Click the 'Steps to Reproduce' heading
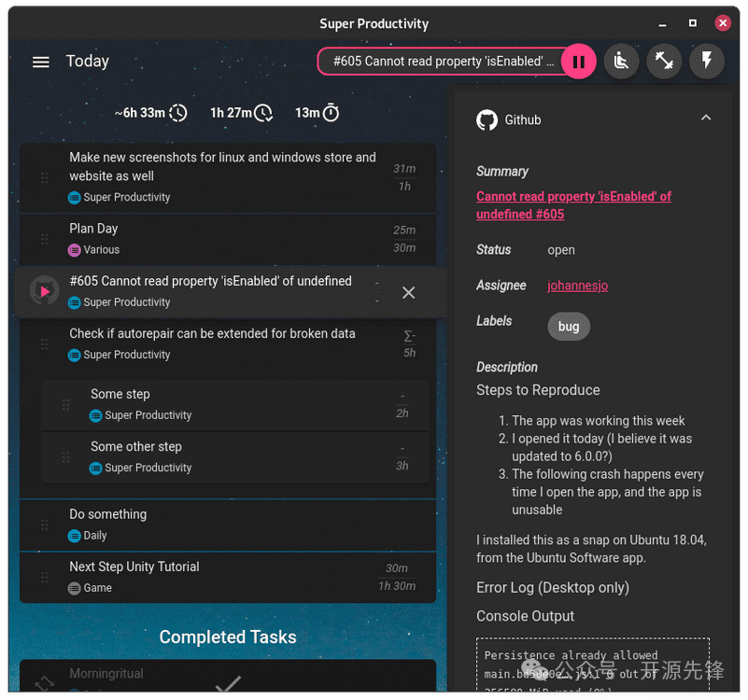 tap(538, 390)
